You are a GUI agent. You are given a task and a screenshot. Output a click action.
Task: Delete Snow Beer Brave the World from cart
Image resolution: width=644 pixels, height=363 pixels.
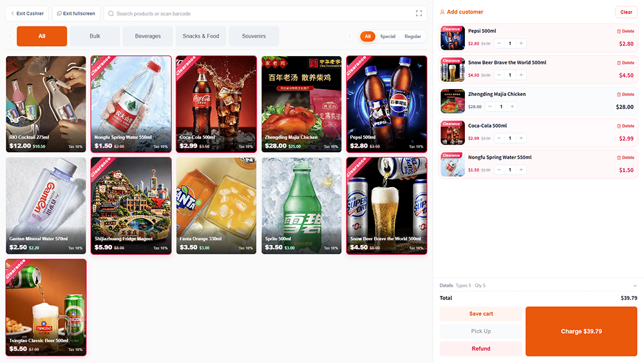[x=625, y=63]
